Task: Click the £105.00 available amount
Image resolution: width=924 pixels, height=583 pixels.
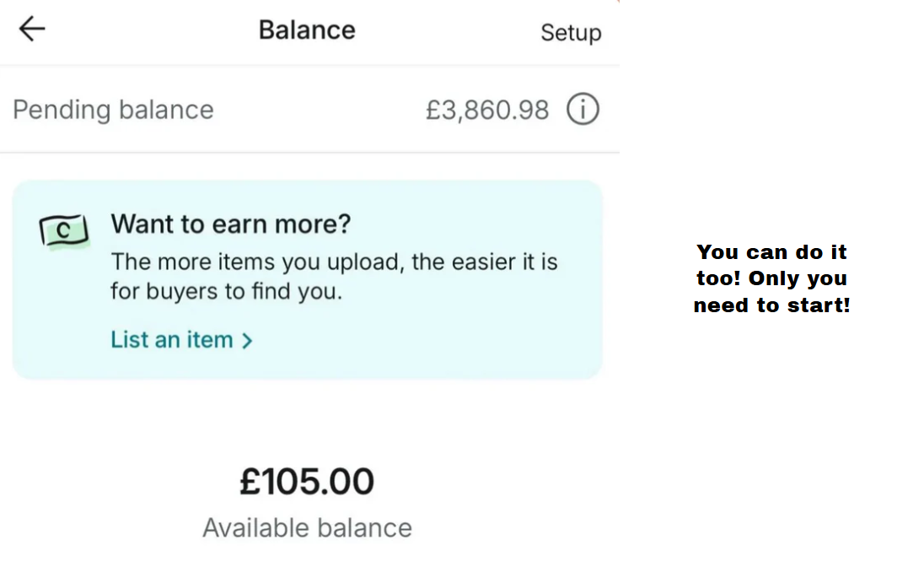Action: click(307, 482)
